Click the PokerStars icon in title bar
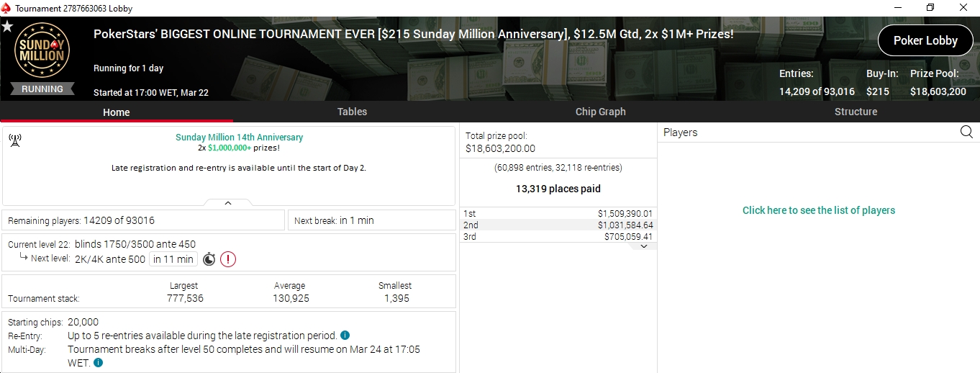This screenshot has height=373, width=980. [x=6, y=9]
